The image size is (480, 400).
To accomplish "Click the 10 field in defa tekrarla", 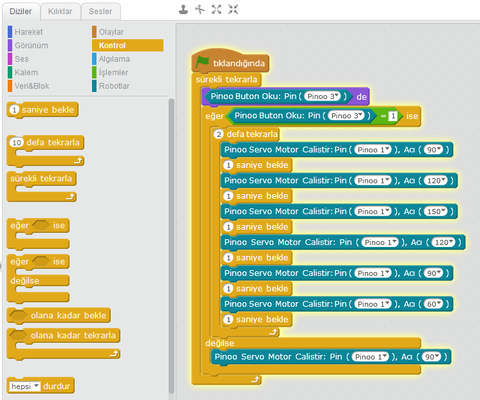I will [x=16, y=143].
